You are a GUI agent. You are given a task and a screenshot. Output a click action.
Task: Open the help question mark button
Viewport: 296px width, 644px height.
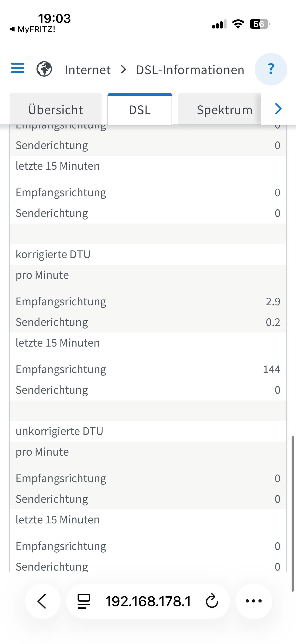coord(270,69)
